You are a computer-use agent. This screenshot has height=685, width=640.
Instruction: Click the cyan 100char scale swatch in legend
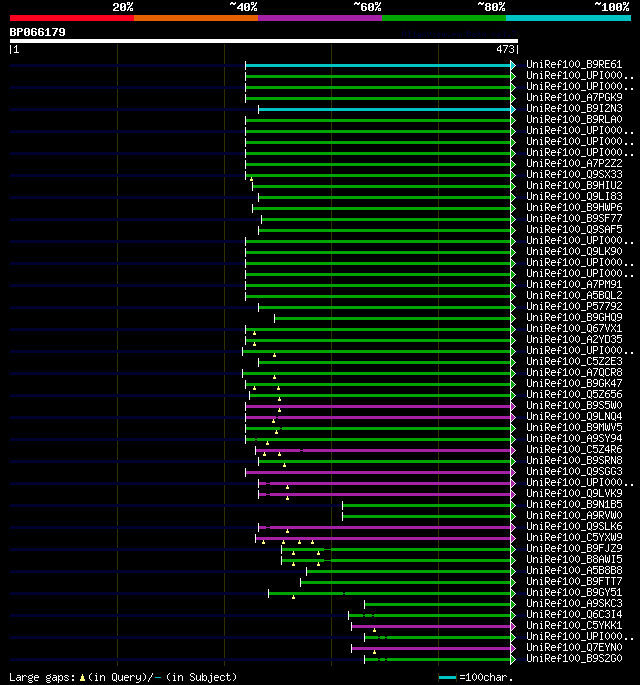click(x=447, y=678)
